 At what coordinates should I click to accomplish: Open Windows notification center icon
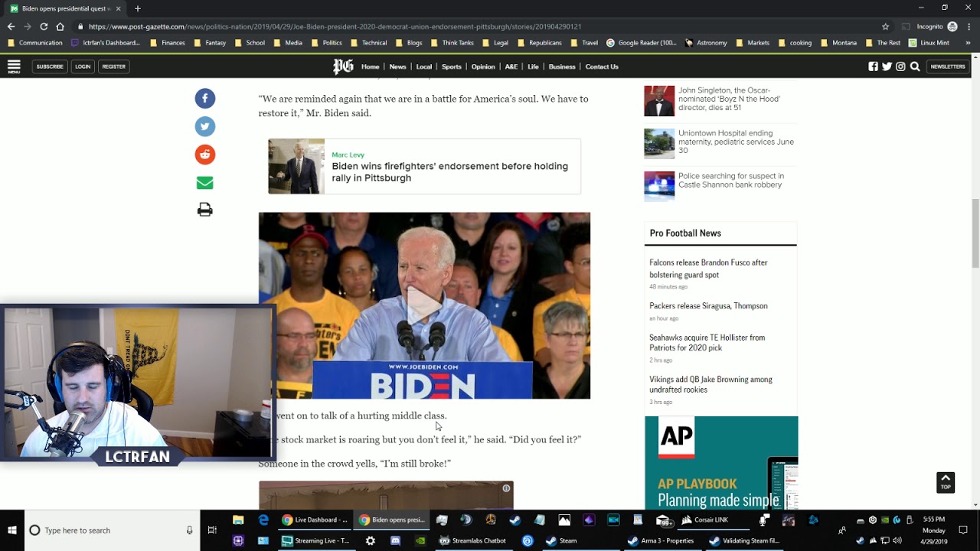coord(963,530)
